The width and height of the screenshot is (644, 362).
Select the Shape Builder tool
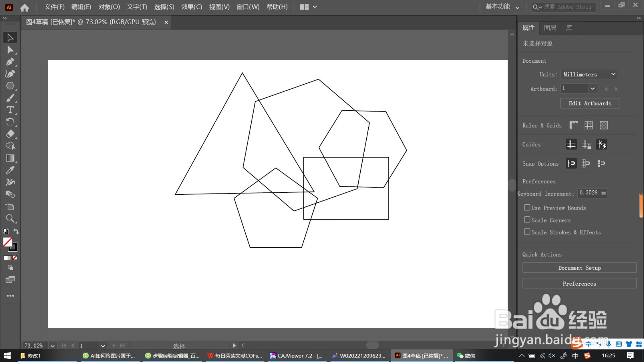point(10,146)
